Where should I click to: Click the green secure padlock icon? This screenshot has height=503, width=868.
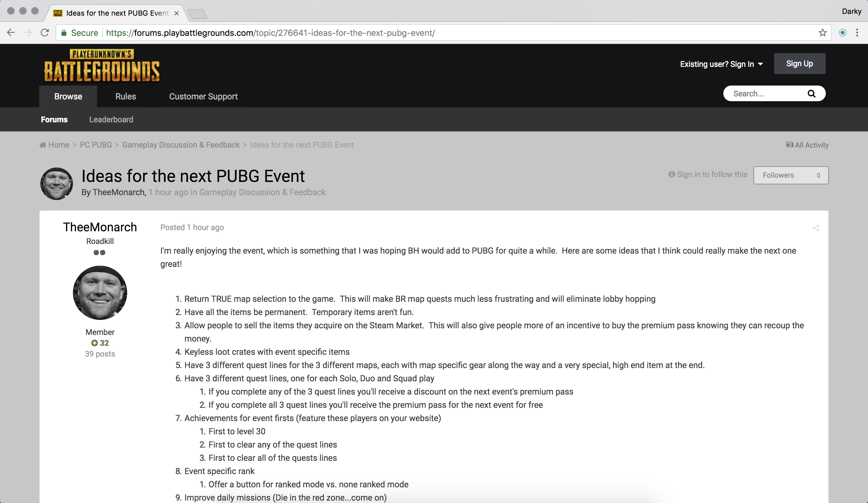pos(64,33)
